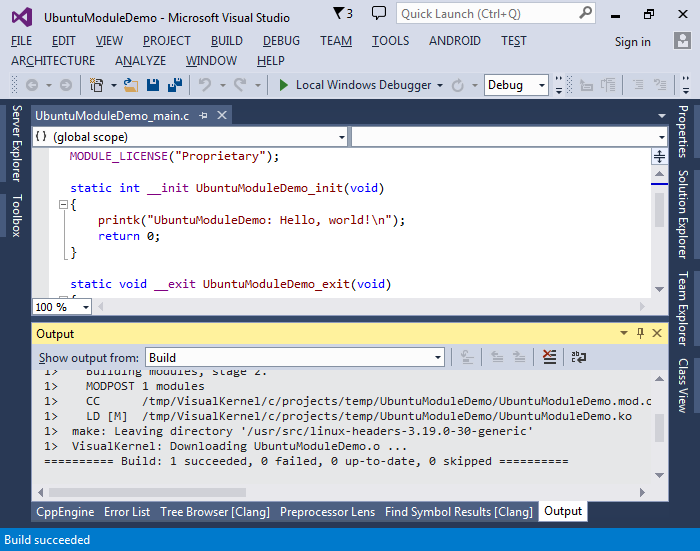Screen dimensions: 700x551
Task: Go to Previous Message in Output
Action: point(497,357)
